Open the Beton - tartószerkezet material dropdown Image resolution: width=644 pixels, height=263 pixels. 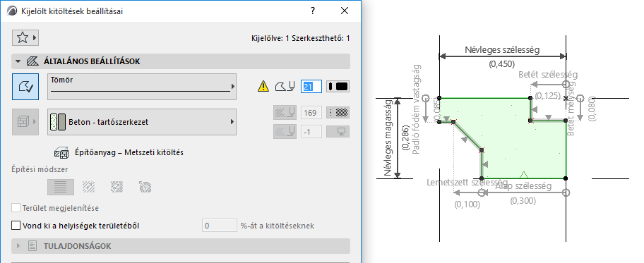click(142, 122)
